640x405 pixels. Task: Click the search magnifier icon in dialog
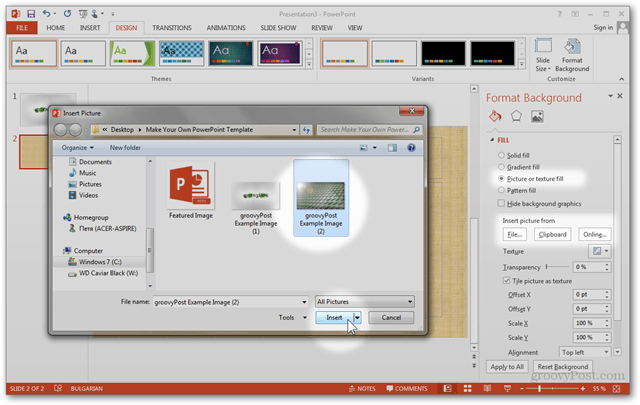[x=416, y=130]
